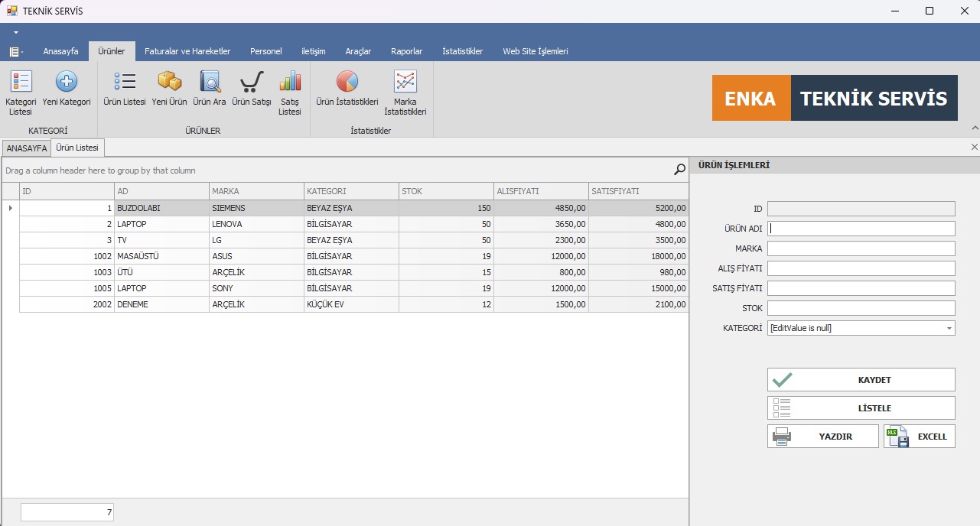Open Marka İstatistikleri line chart
The image size is (980, 526).
click(x=405, y=83)
